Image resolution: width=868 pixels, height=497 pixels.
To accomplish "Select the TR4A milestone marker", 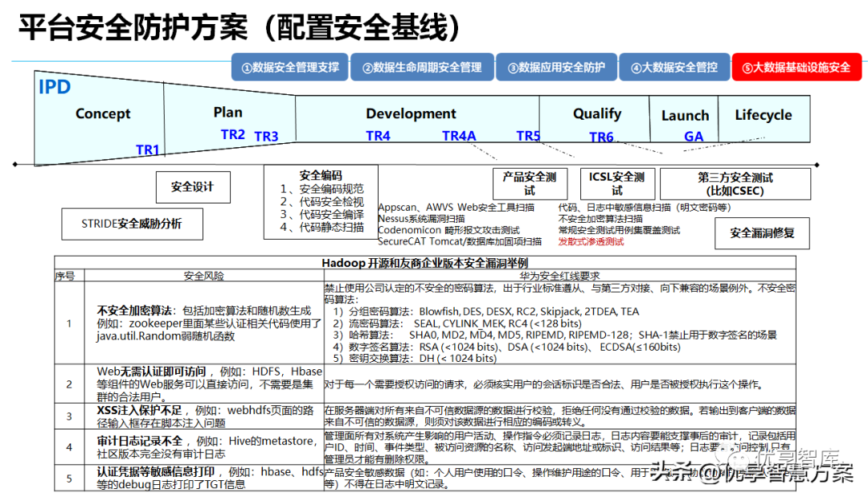I will pyautogui.click(x=459, y=136).
